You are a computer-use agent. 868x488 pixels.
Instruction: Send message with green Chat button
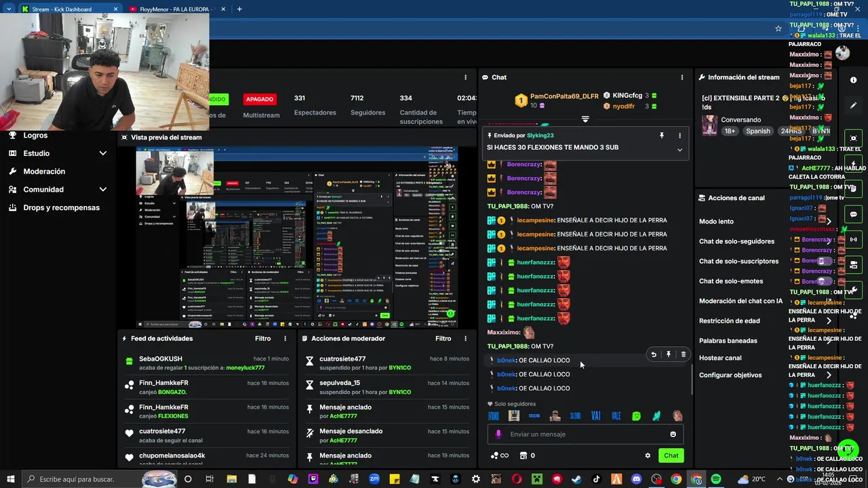(671, 455)
